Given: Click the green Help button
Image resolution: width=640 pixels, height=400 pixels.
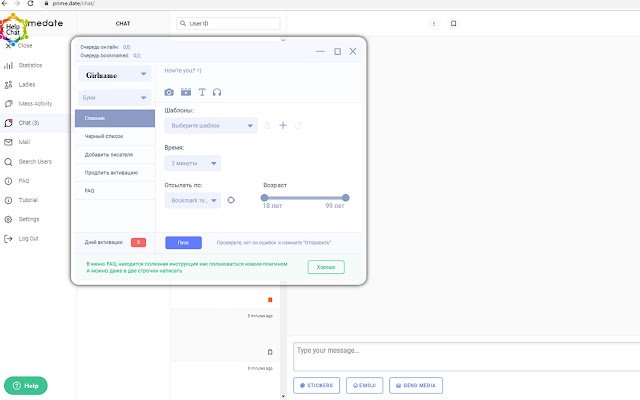Looking at the screenshot, I should coord(26,385).
